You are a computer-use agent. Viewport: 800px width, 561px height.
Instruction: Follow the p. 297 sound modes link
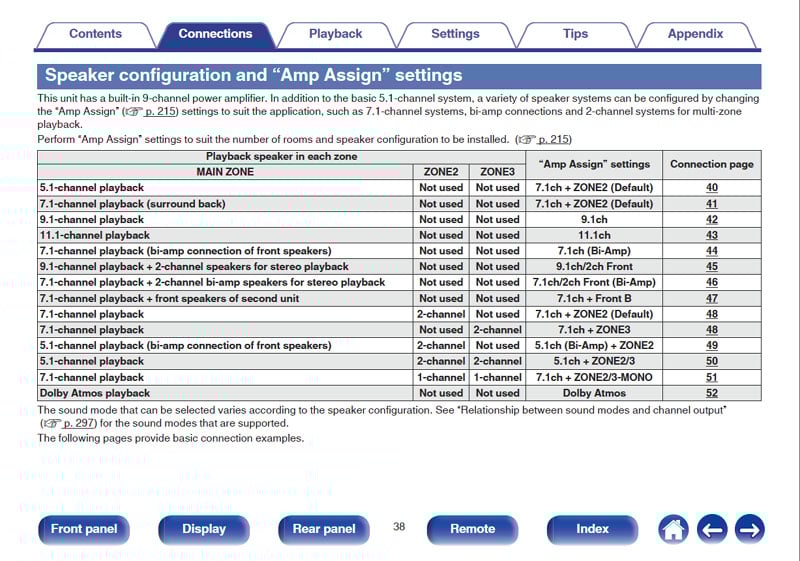[x=74, y=424]
